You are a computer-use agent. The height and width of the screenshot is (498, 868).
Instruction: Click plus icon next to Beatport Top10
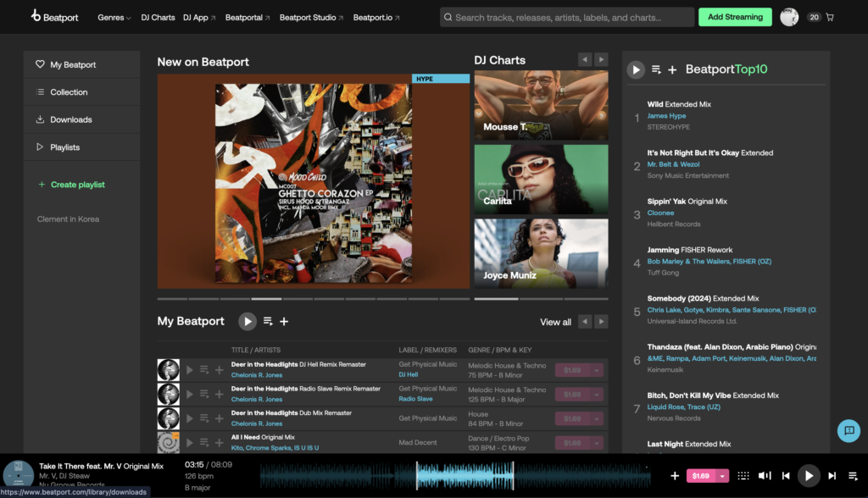point(672,69)
